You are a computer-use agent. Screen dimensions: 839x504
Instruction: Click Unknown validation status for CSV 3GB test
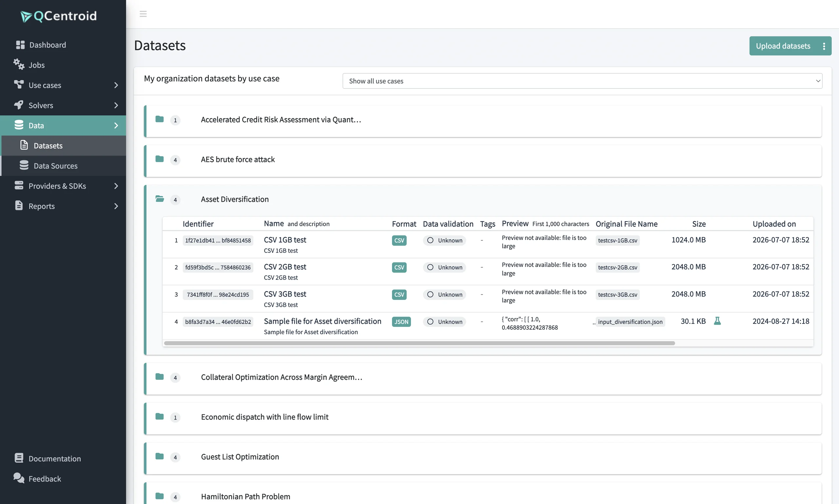pos(444,295)
